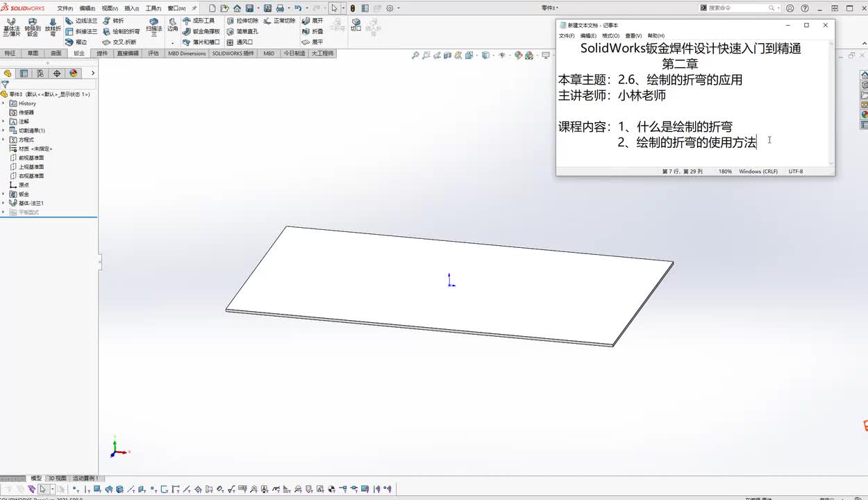Switch to the 特征 features ribbon tab
868x500 pixels.
click(x=10, y=53)
